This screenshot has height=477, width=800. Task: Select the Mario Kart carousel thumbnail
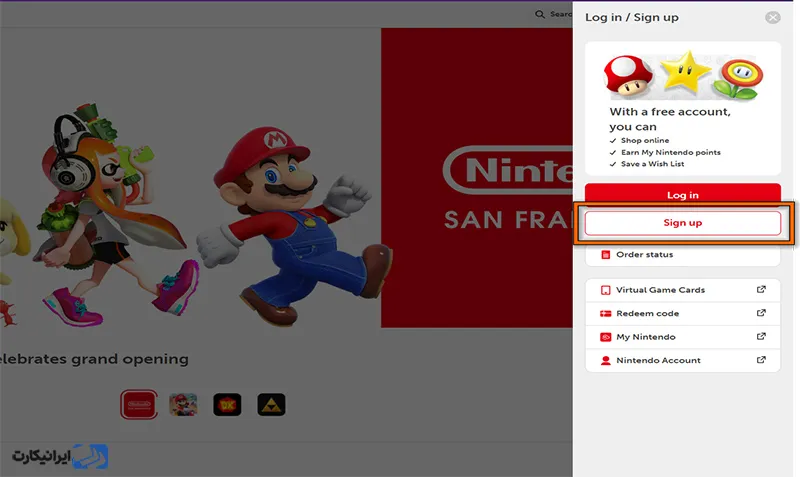pos(183,404)
